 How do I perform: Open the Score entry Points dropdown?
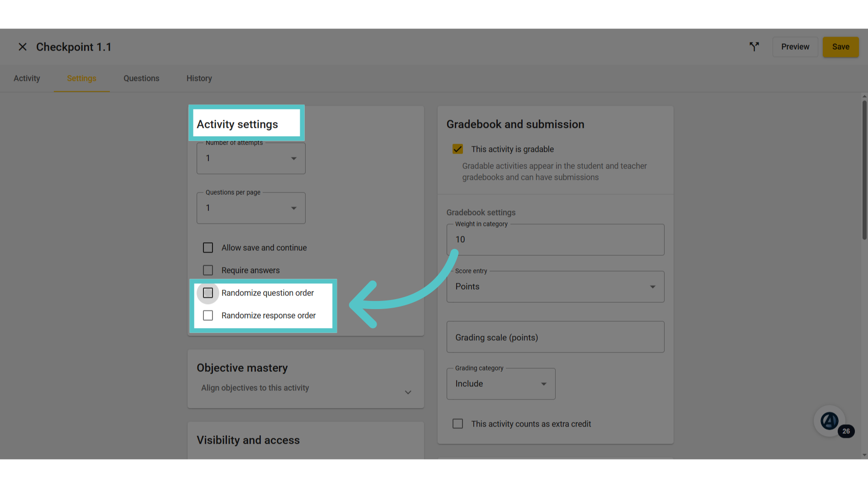[x=555, y=287]
